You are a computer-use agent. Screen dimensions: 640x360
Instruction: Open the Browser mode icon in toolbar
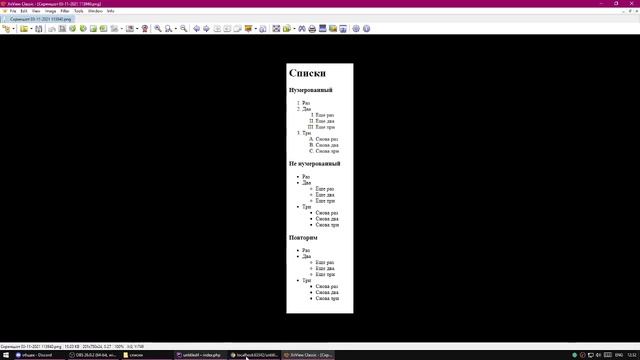(x=6, y=29)
